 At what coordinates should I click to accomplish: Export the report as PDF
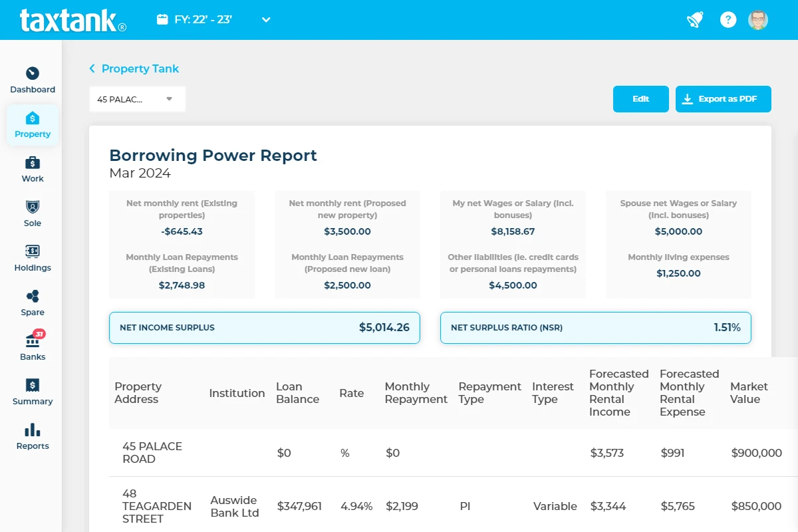point(723,98)
